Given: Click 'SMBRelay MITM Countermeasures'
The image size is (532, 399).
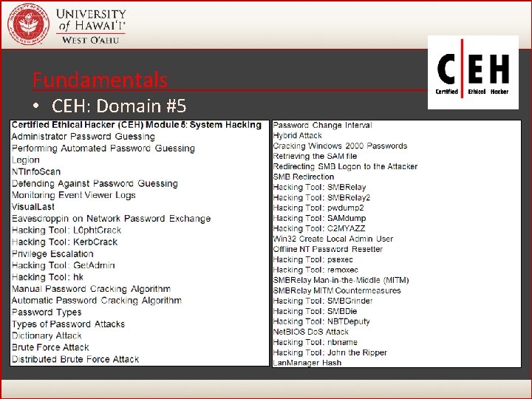Looking at the screenshot, I should 337,291.
